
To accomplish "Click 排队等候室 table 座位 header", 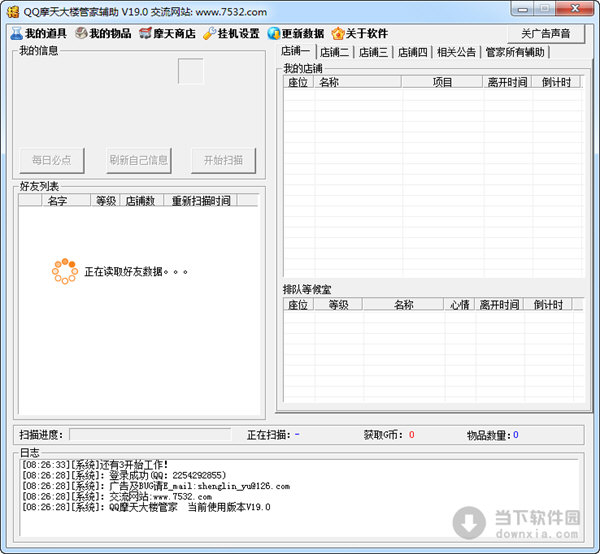I will click(x=298, y=305).
